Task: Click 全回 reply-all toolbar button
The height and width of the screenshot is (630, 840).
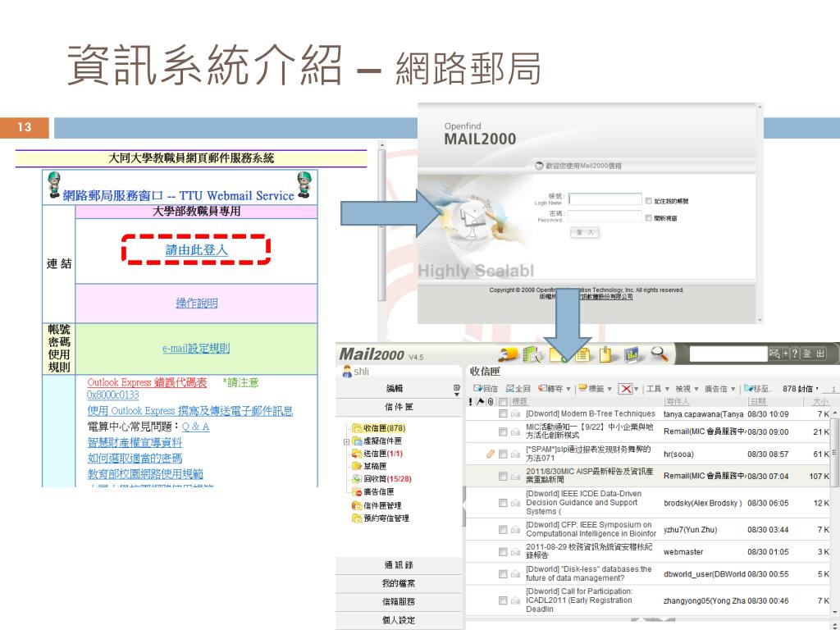Action: (518, 388)
